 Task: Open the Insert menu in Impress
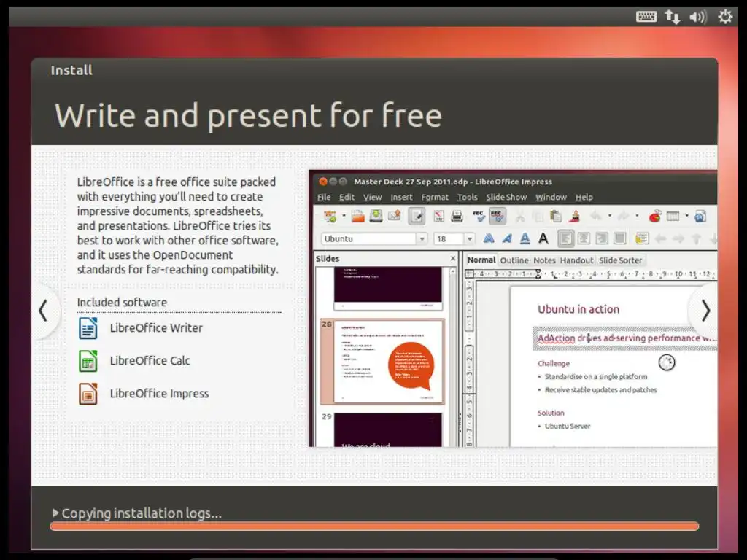[402, 197]
